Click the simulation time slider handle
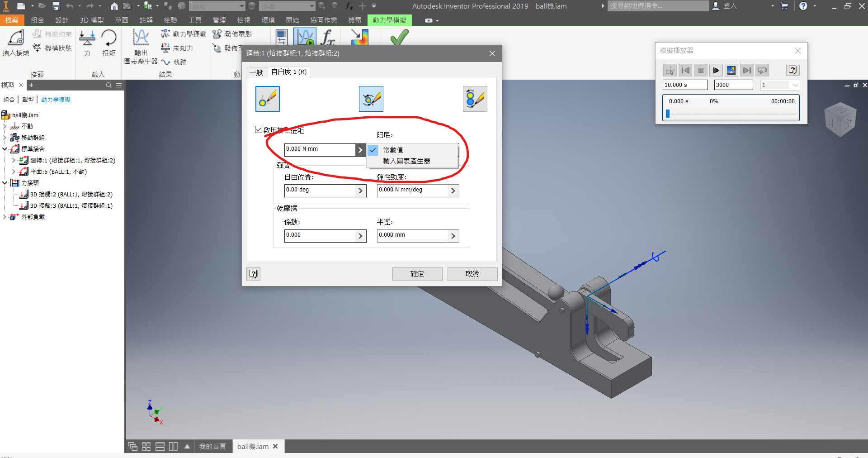This screenshot has width=868, height=458. [x=668, y=114]
